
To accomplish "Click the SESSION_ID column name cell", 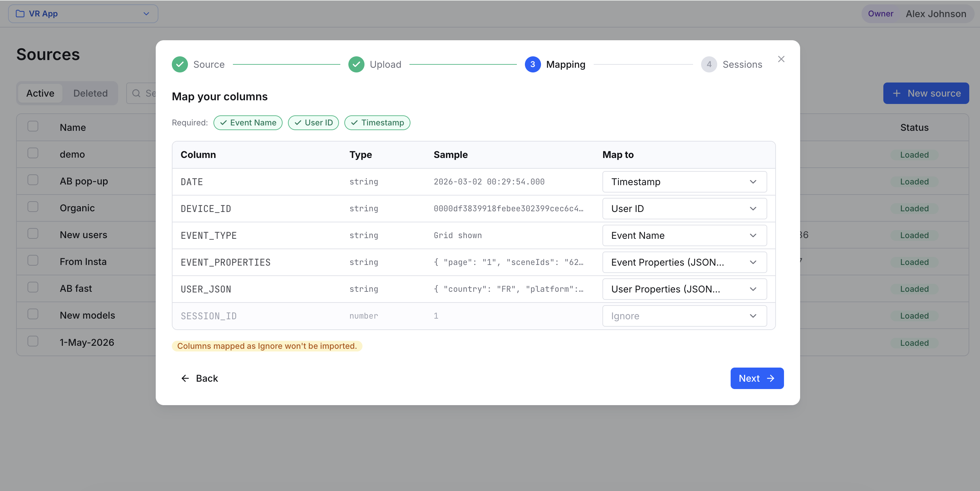I will [x=208, y=316].
